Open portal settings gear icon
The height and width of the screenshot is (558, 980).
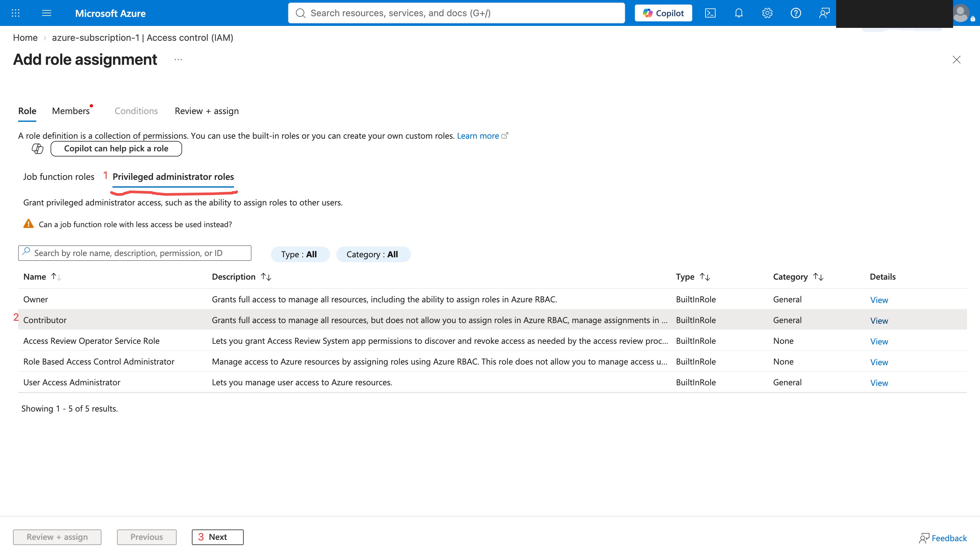(x=767, y=13)
